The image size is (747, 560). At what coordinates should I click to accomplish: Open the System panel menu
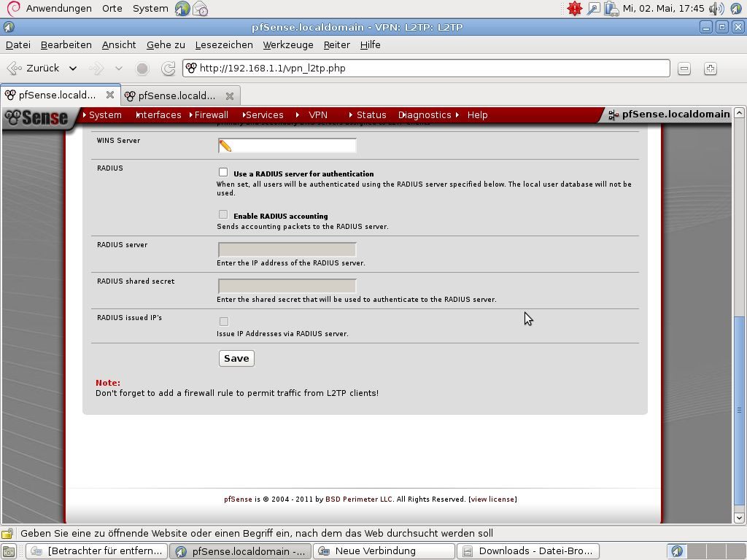click(x=150, y=9)
